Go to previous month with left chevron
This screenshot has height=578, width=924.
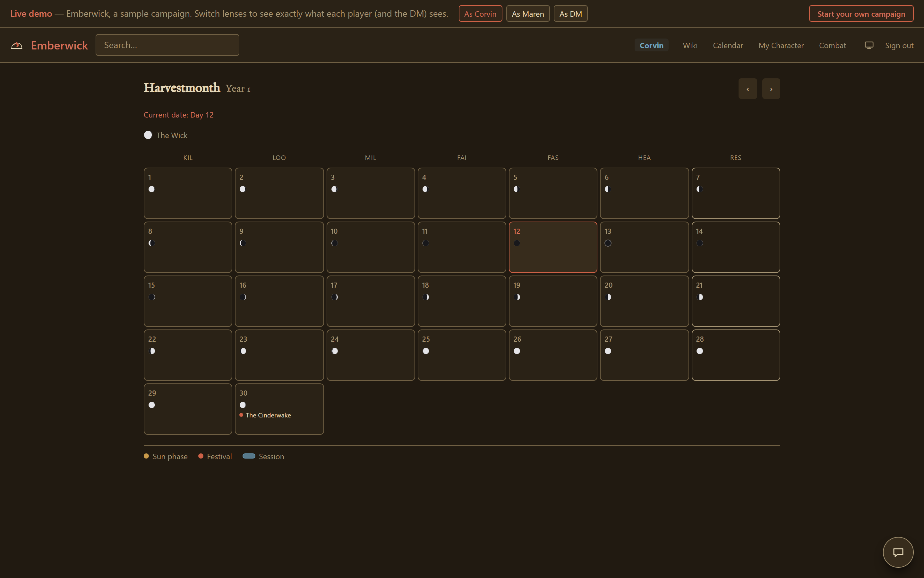[748, 89]
